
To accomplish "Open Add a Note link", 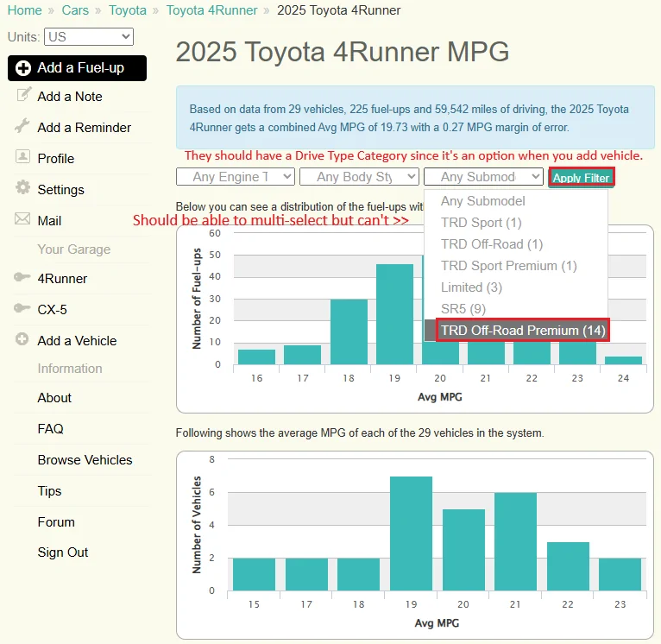I will 70,97.
